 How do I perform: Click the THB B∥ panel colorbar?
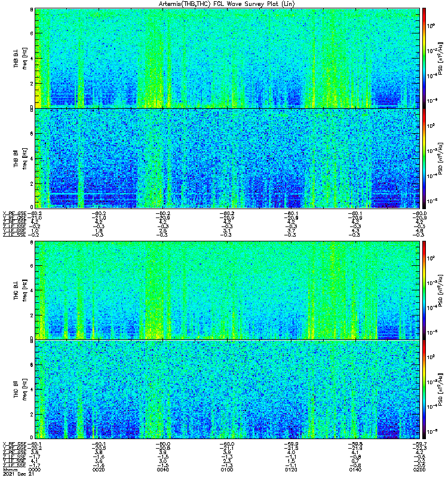click(424, 158)
